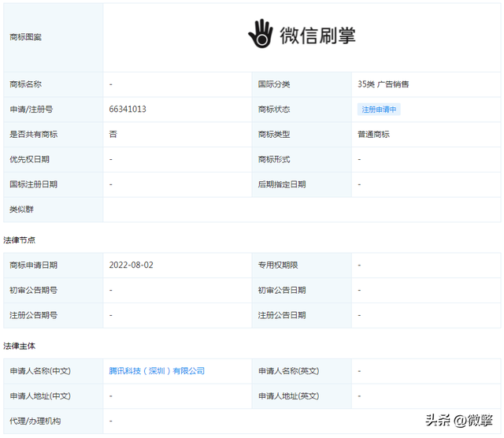Click the 申请人地址(英文) label

(289, 396)
